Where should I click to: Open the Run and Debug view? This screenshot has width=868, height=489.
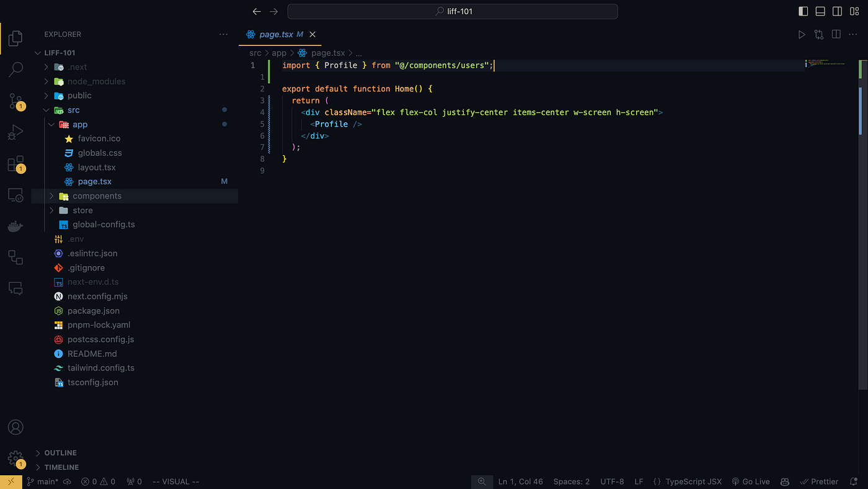point(15,132)
